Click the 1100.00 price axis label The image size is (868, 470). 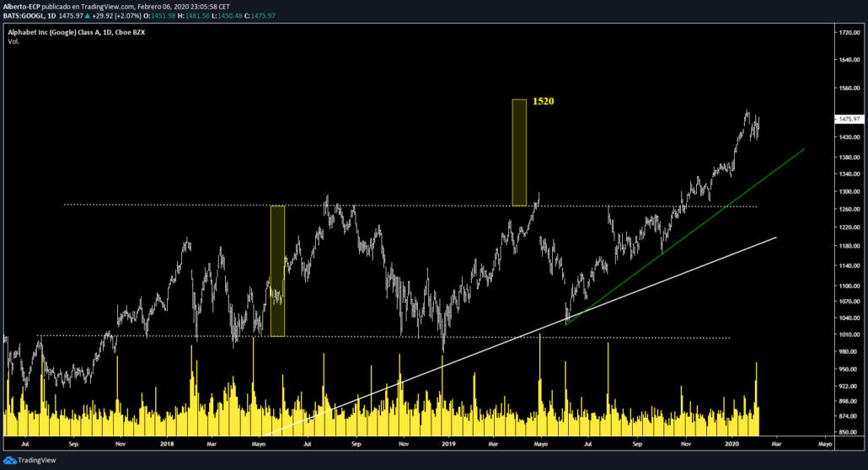pos(849,286)
